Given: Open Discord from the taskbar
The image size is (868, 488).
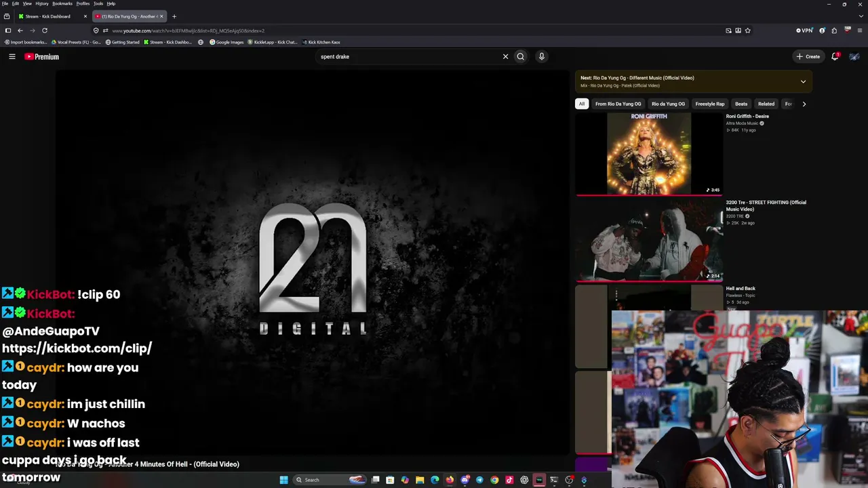Looking at the screenshot, I should tap(465, 480).
